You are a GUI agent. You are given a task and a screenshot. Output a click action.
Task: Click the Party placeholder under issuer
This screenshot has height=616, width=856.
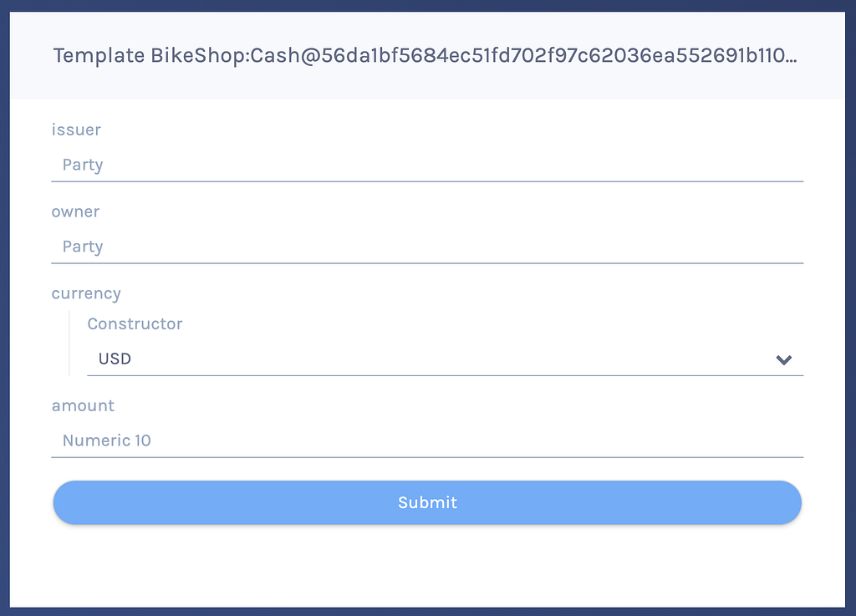coord(83,165)
